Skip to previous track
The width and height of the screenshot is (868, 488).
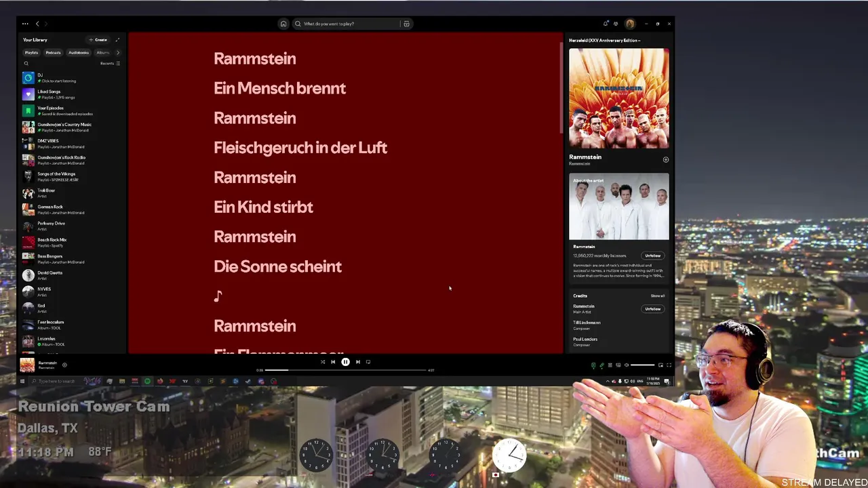point(333,362)
